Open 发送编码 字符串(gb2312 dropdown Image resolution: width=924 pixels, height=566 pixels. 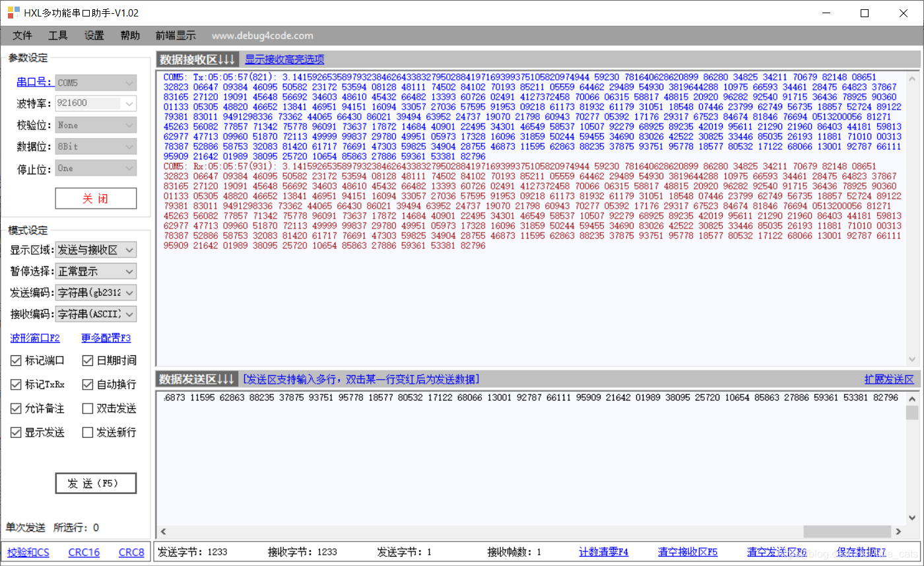click(x=96, y=292)
